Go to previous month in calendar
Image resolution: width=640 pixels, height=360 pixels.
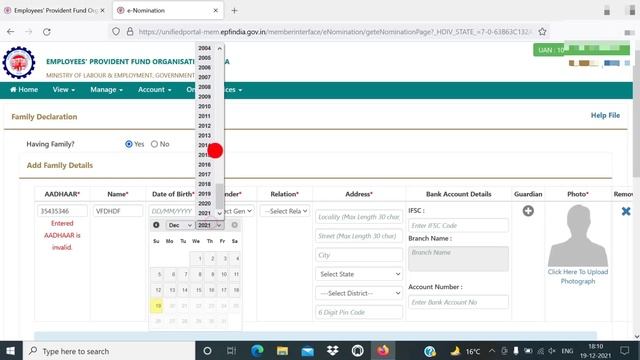coord(156,225)
